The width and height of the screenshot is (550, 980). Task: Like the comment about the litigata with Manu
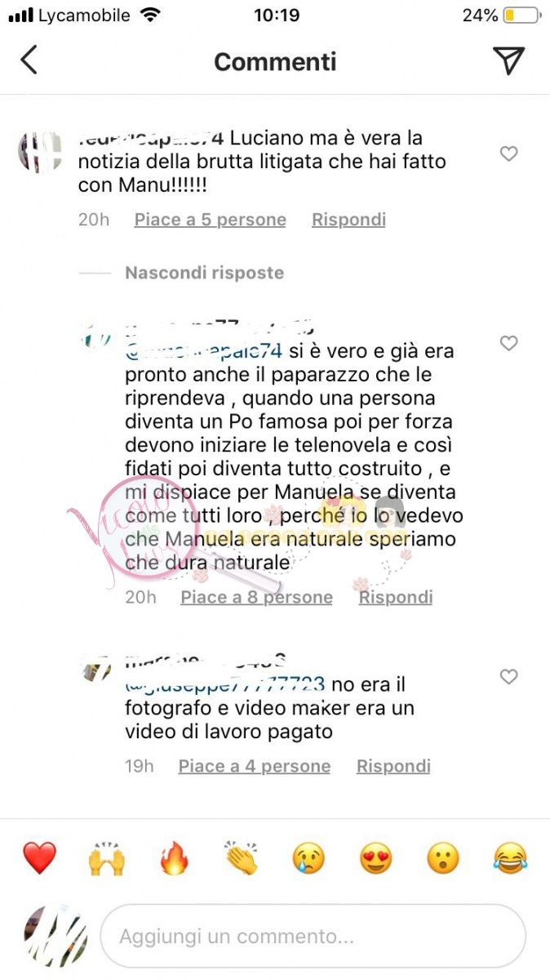click(508, 154)
